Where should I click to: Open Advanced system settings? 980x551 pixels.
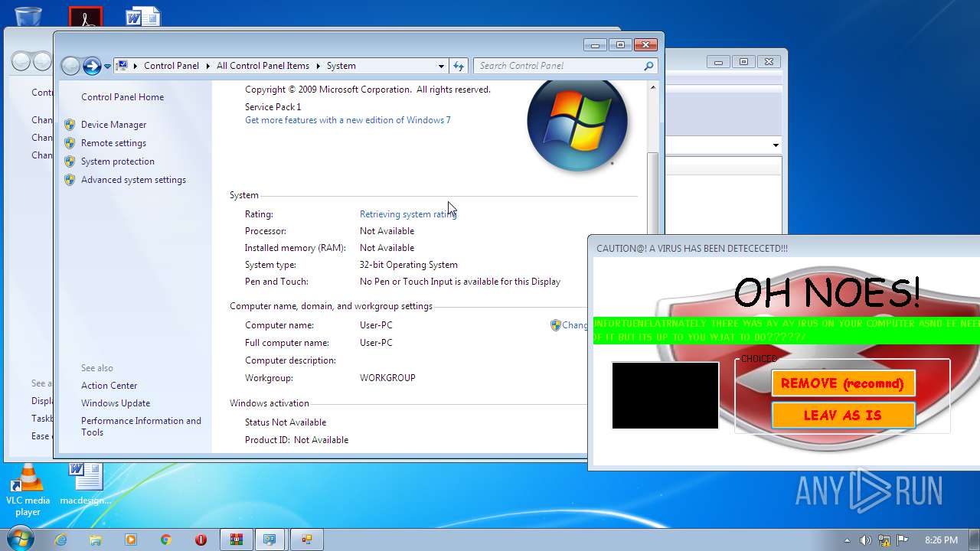133,180
